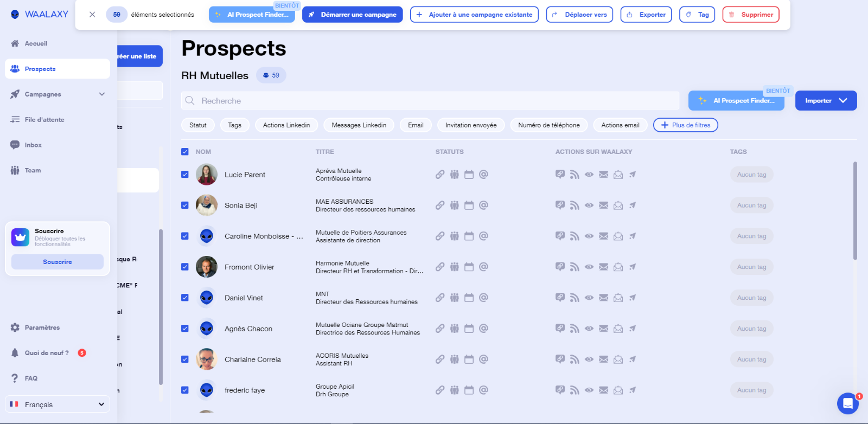Click the envelope icon for Daniel Vinet
868x424 pixels.
[603, 298]
